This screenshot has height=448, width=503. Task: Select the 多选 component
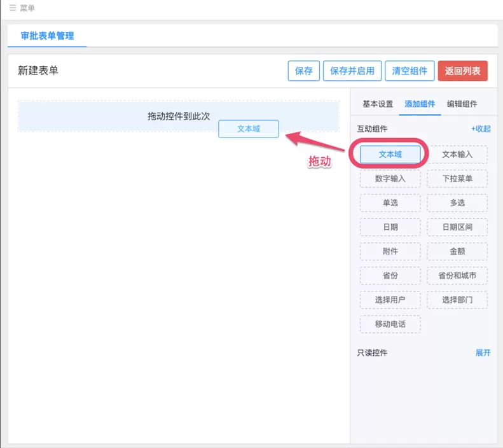pos(457,203)
